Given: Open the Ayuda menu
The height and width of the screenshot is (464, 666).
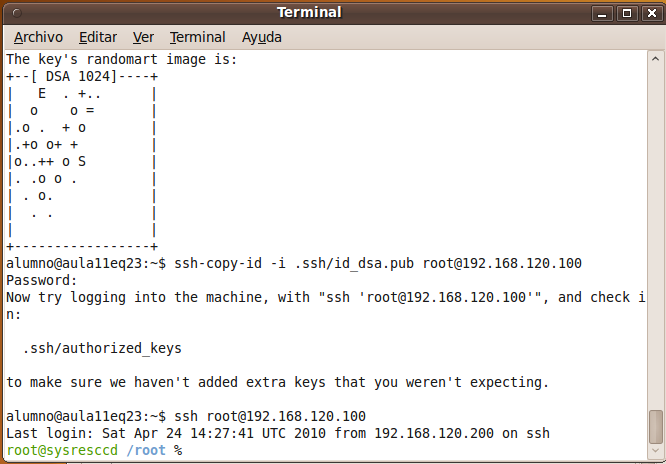Looking at the screenshot, I should (262, 37).
